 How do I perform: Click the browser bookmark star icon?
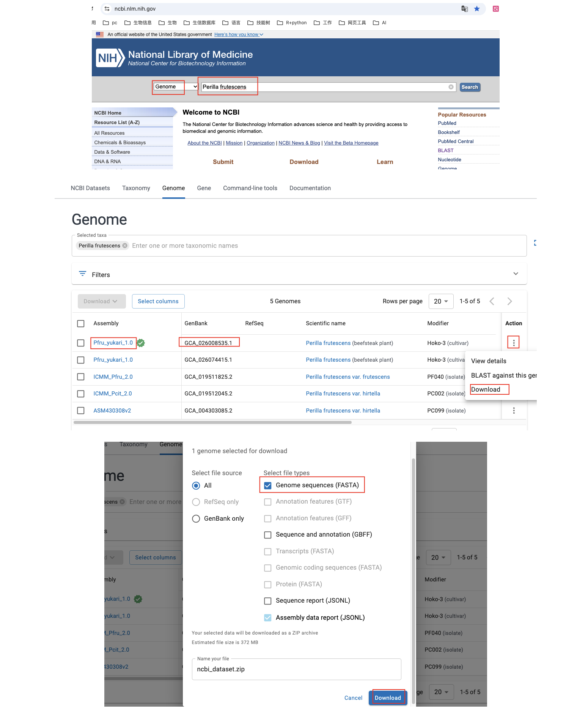pyautogui.click(x=477, y=9)
